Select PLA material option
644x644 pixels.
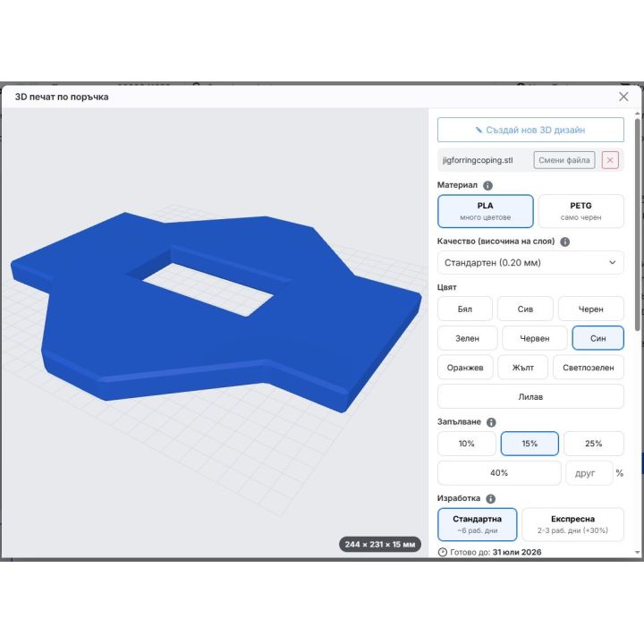coord(486,211)
